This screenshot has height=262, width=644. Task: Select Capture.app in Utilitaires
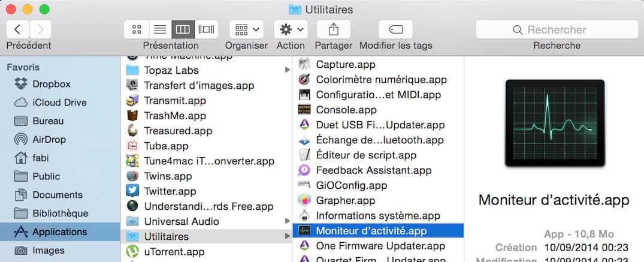378,64
